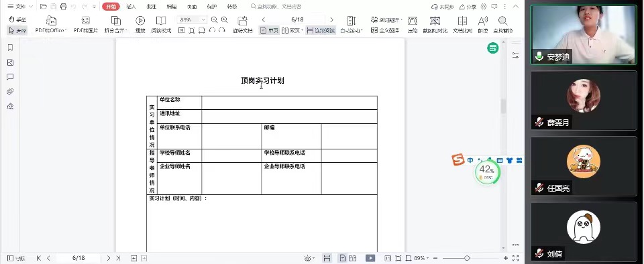Open the bookmark panel in left sidebar
The image size is (644, 264).
click(x=11, y=48)
